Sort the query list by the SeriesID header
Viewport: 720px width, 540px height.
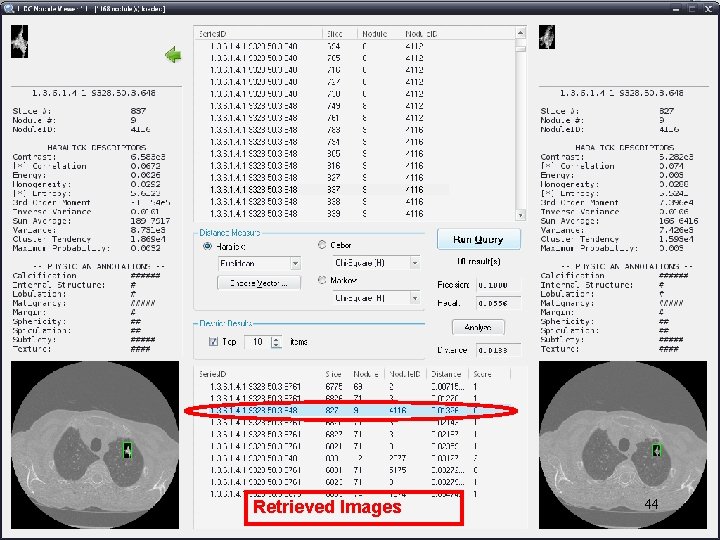coord(259,34)
